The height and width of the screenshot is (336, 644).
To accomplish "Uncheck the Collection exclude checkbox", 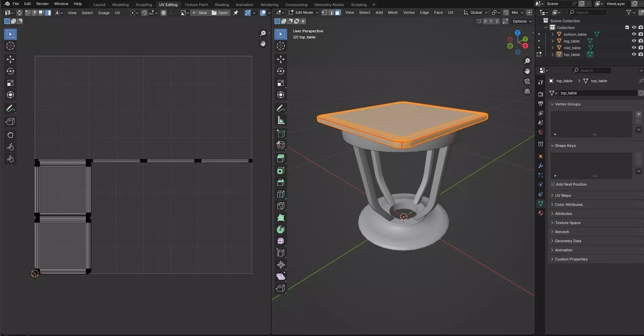I will point(627,27).
